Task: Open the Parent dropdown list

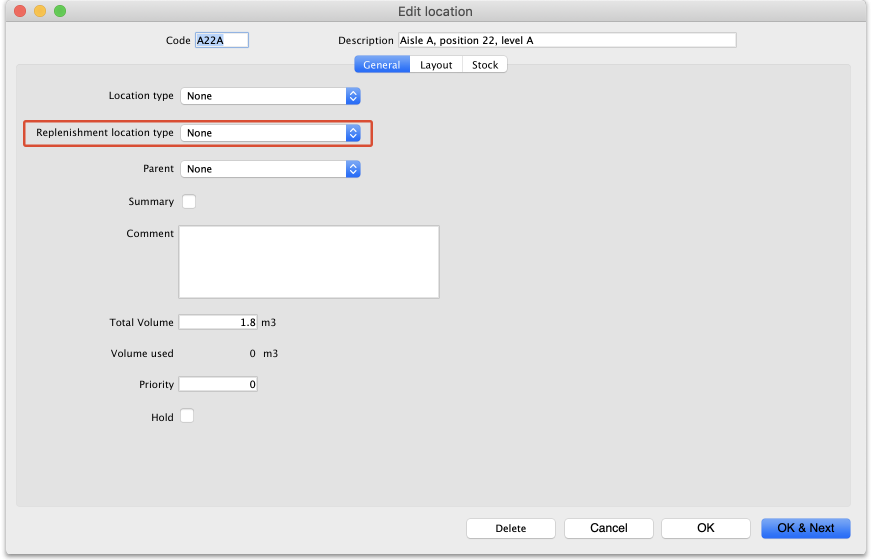Action: 269,169
